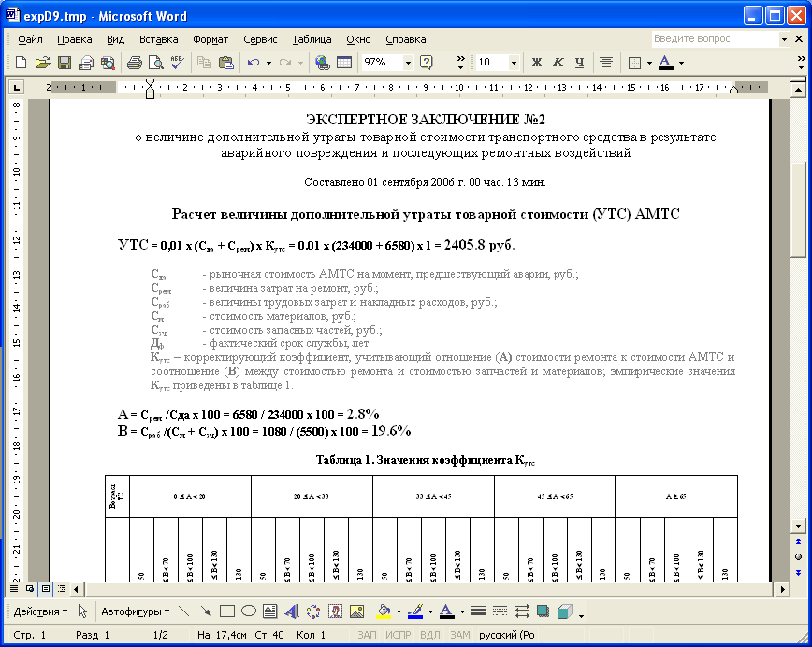Run the spelling and grammar checker

tap(178, 62)
